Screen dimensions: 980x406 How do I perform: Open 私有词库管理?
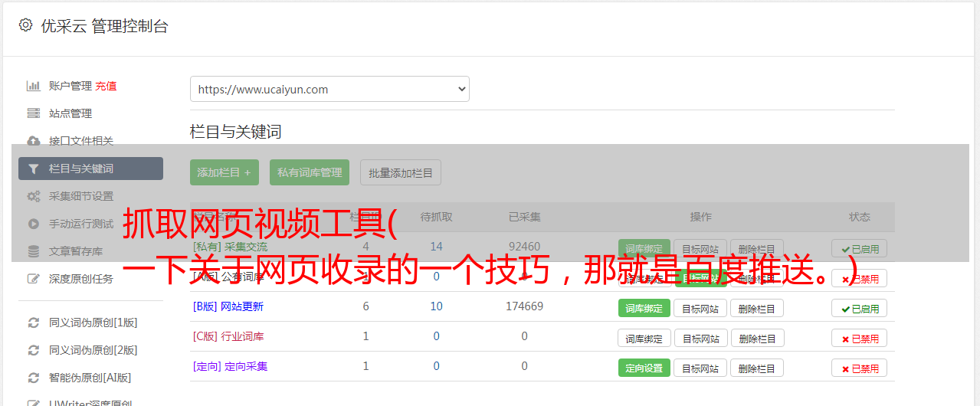tap(310, 172)
